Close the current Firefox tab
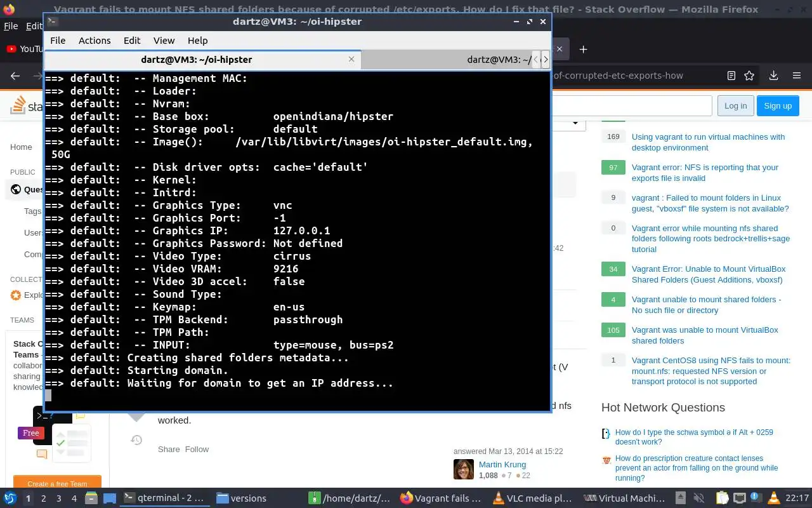Image resolution: width=812 pixels, height=508 pixels. 559,49
